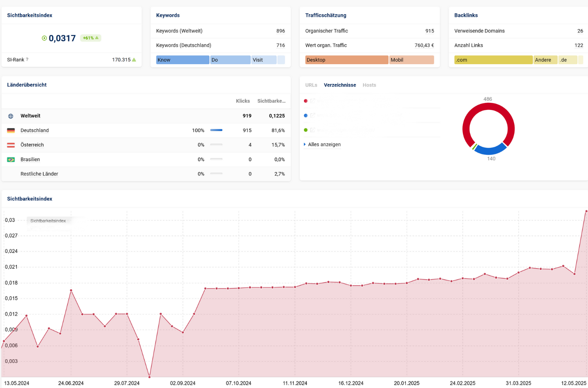Click the green dot in the directory list

[x=306, y=130]
